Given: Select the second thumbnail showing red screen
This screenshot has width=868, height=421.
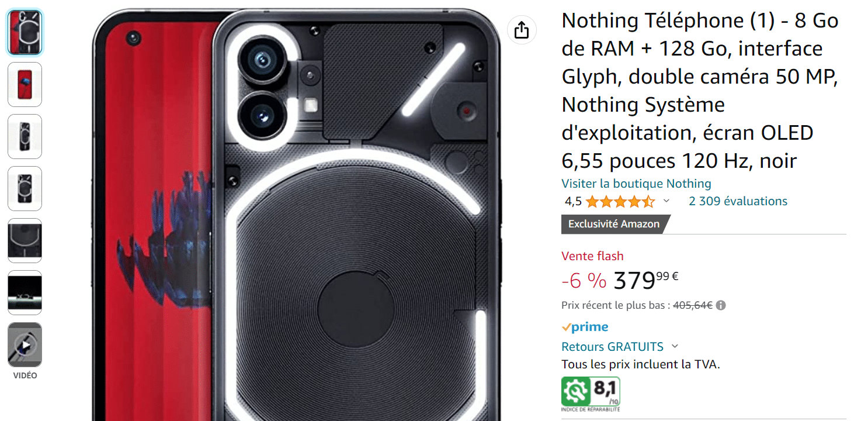Looking at the screenshot, I should [x=25, y=85].
